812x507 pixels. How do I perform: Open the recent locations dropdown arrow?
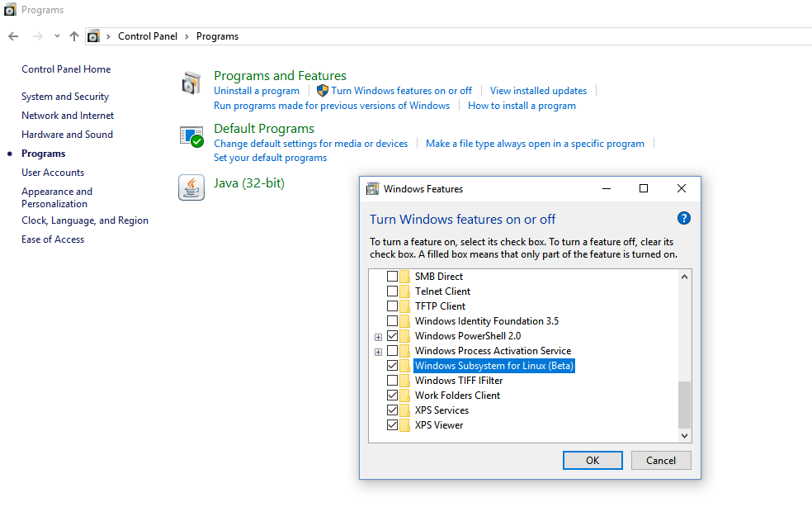[x=57, y=36]
